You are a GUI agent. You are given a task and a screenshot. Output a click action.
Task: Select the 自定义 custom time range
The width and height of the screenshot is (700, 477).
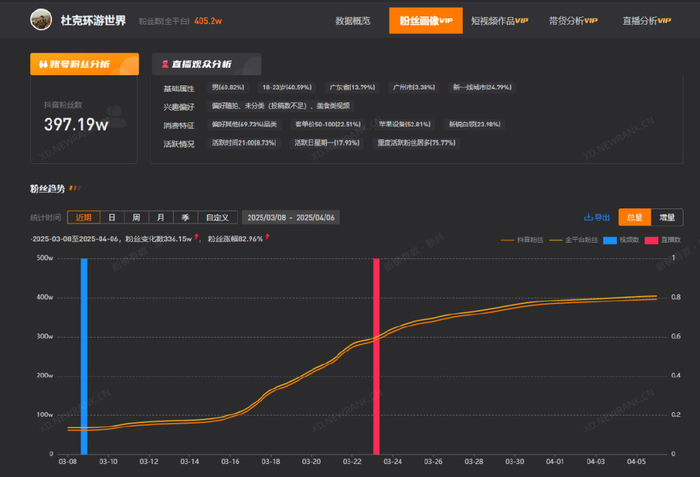point(217,217)
